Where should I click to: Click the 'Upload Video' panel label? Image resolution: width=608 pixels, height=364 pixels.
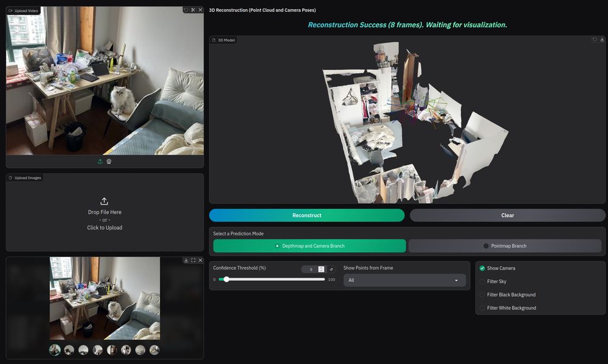[x=23, y=10]
